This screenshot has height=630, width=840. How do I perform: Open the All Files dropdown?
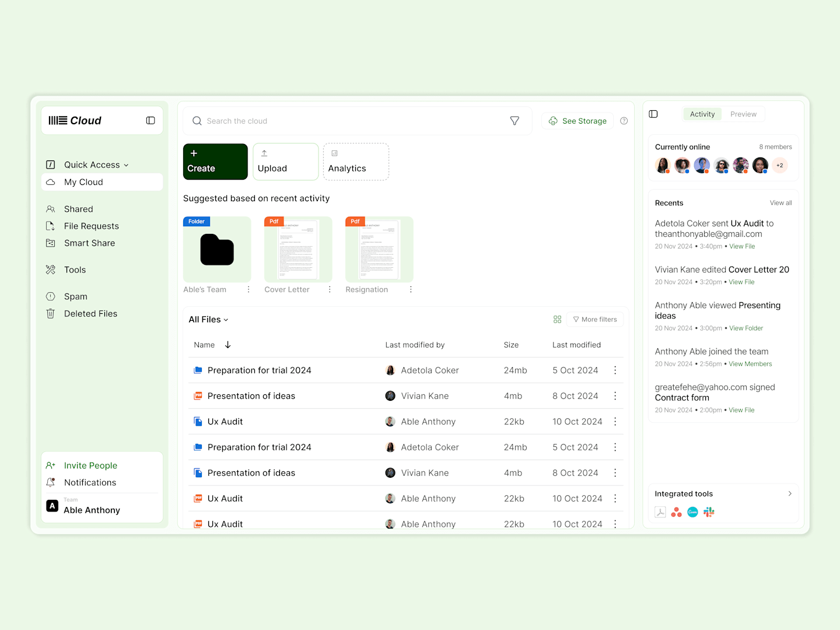(x=208, y=320)
